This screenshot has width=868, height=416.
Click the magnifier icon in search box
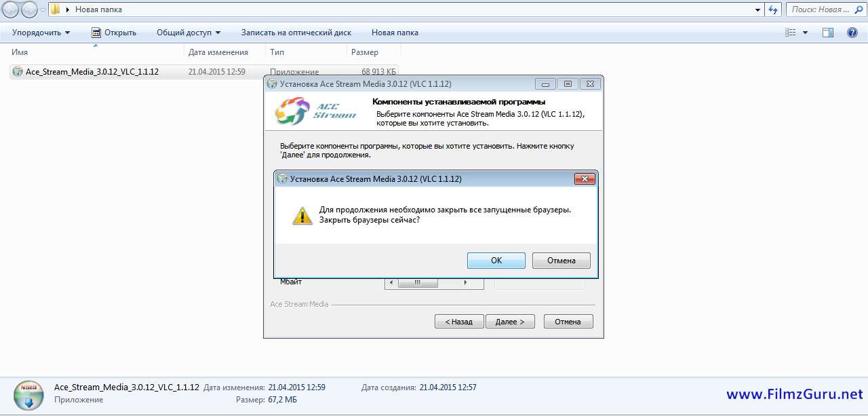[x=859, y=10]
